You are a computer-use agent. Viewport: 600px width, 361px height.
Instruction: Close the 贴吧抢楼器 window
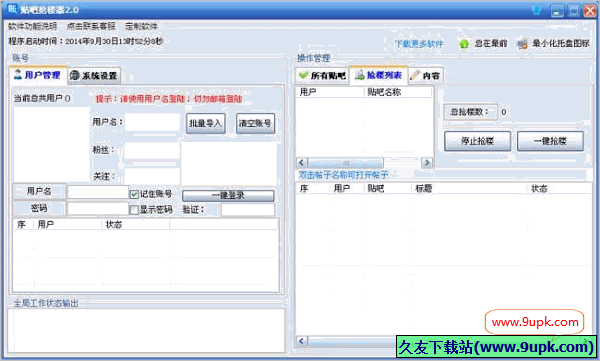pos(590,10)
